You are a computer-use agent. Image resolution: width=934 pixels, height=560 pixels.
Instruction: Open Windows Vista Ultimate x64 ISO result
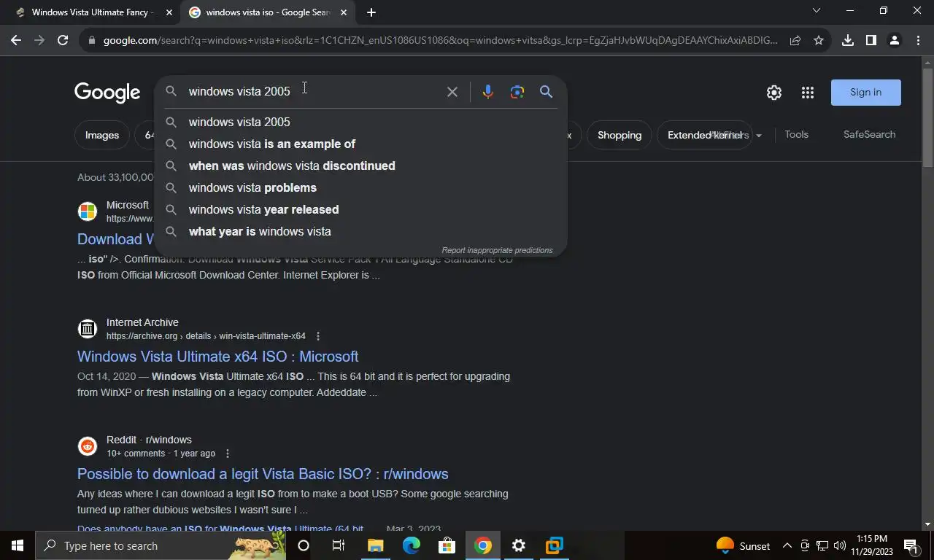(x=217, y=357)
